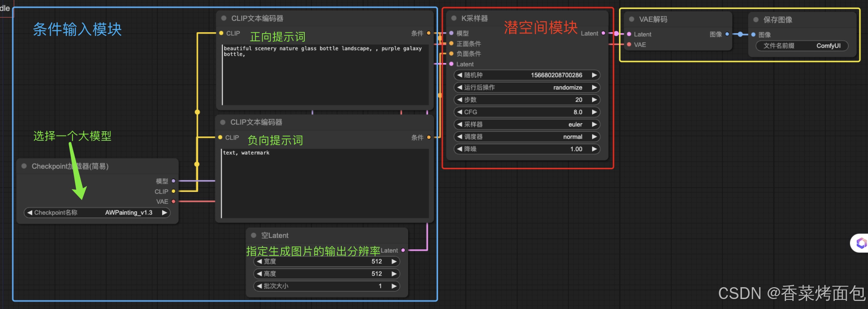Increase CFG value with right arrow
This screenshot has height=309, width=868.
click(594, 112)
